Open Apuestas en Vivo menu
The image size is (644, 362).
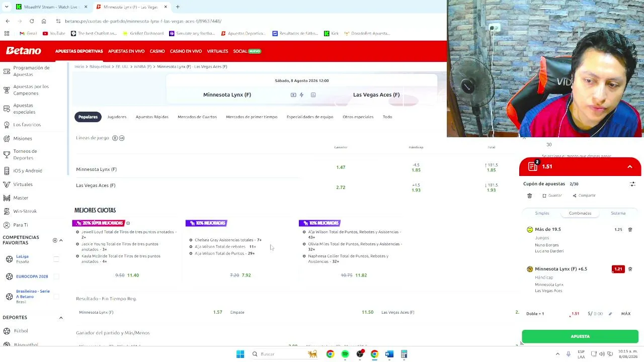(126, 51)
